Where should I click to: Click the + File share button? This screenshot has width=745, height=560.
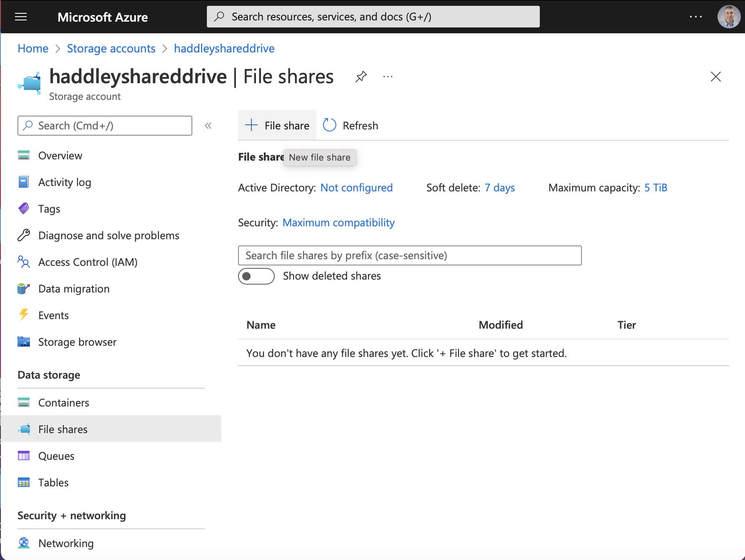point(278,125)
